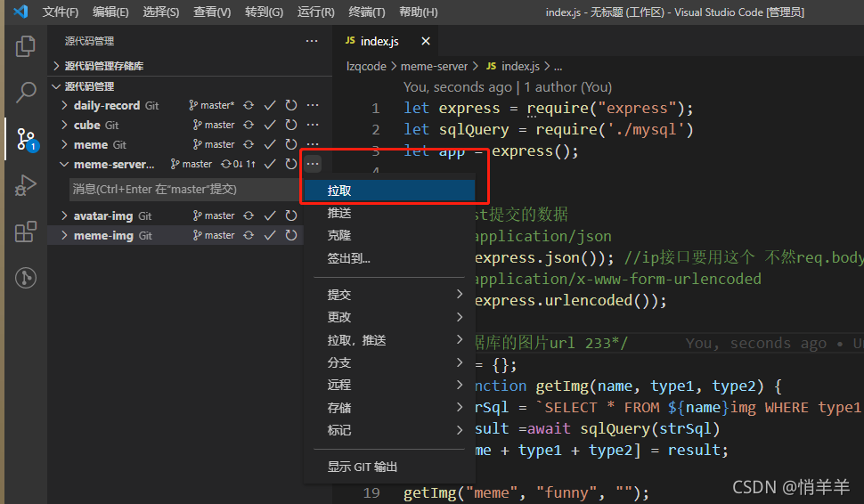Switch branch on meme-server master
Viewport: 864px width, 504px height.
pos(192,164)
